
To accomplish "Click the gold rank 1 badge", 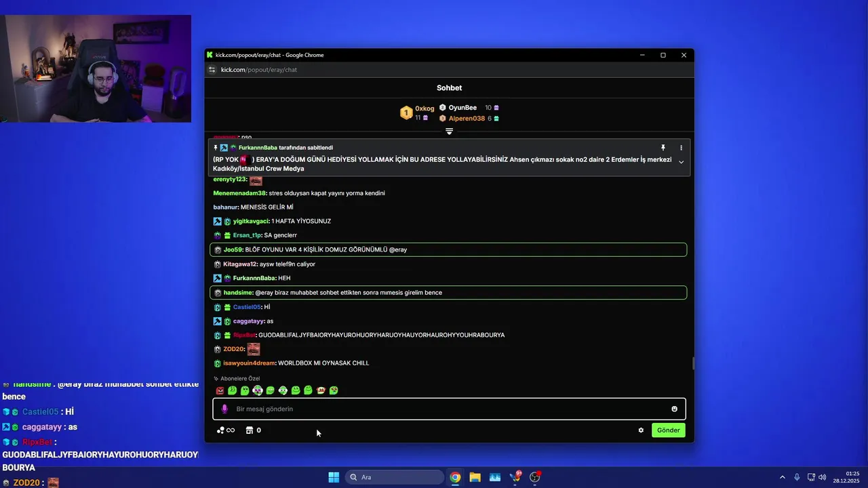I will pyautogui.click(x=406, y=113).
